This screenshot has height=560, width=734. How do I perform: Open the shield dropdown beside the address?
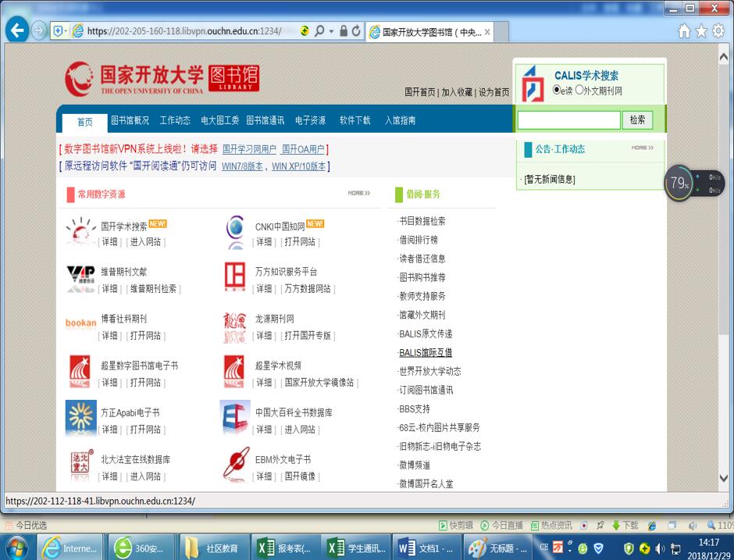click(x=60, y=31)
